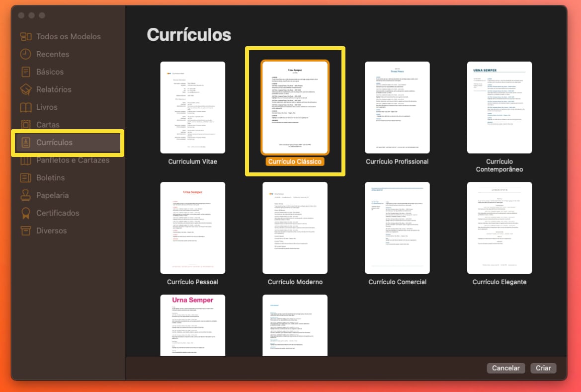Click the Cartas sidebar icon
Screen dimensions: 581x392
[26, 125]
